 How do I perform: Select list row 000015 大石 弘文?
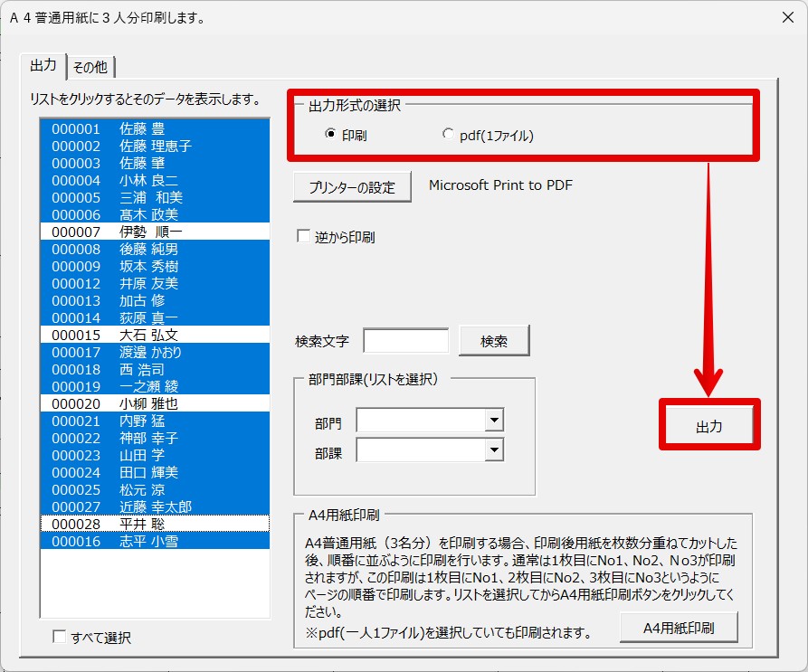tap(155, 336)
